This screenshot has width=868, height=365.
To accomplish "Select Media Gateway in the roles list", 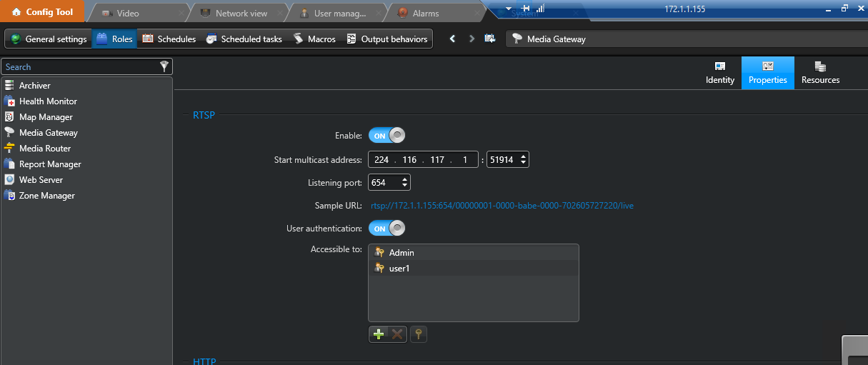I will click(x=86, y=133).
